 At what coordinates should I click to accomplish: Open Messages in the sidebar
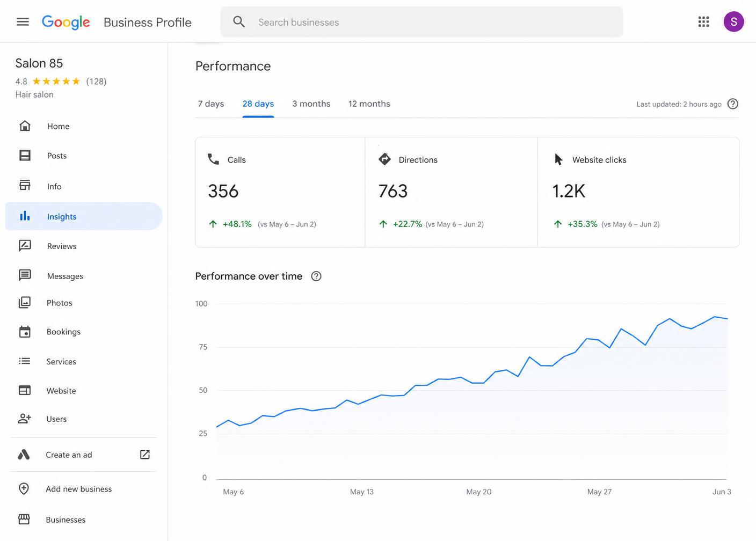coord(84,276)
